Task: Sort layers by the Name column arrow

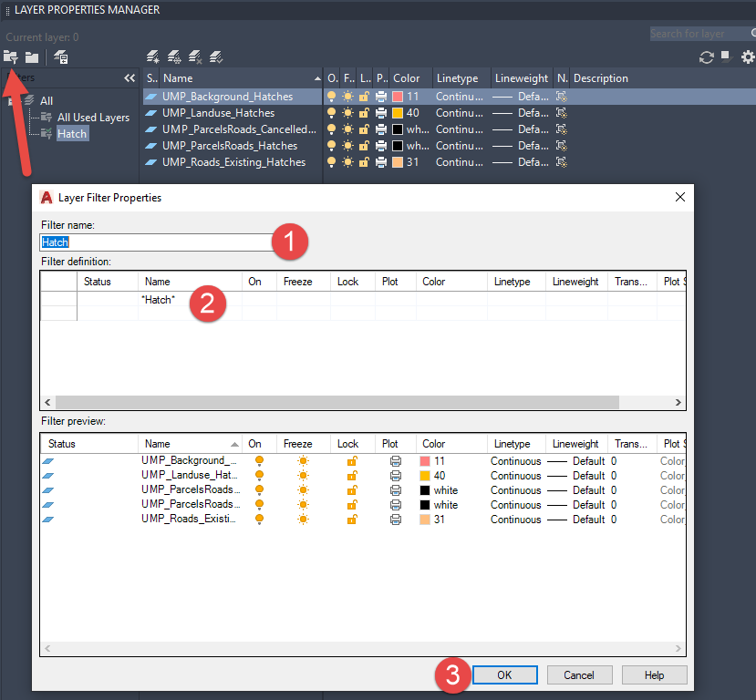Action: 316,77
